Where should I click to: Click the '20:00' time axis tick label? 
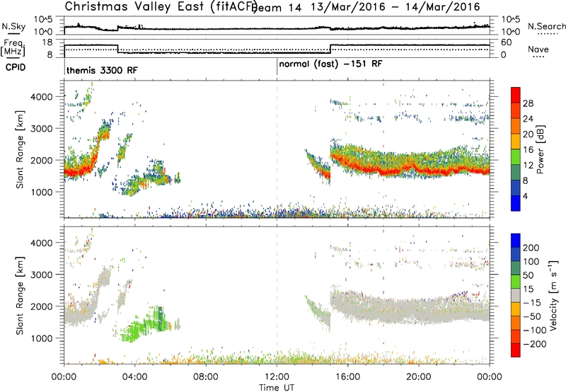point(419,377)
